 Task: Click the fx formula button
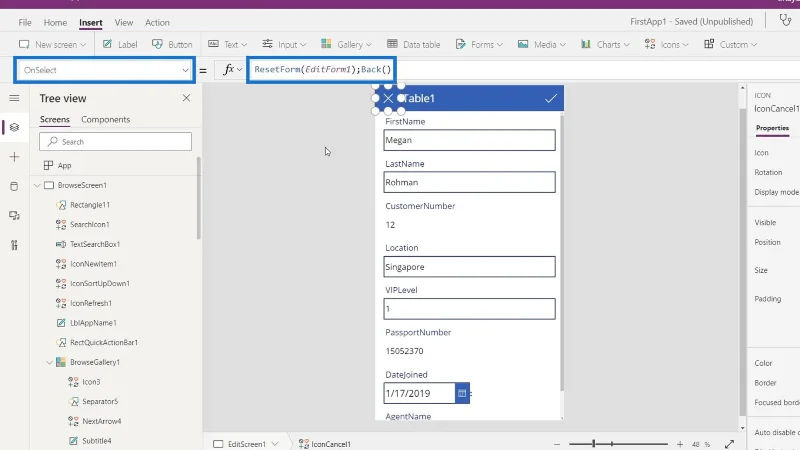(232, 70)
